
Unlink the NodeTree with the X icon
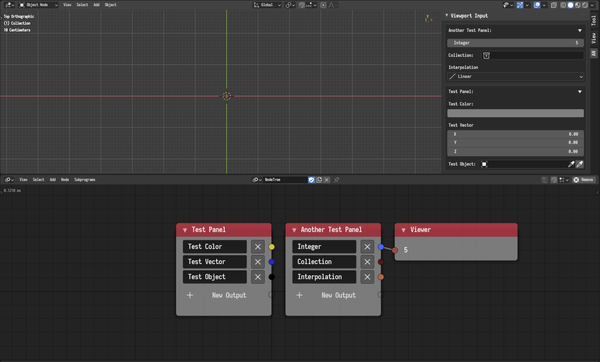(327, 180)
